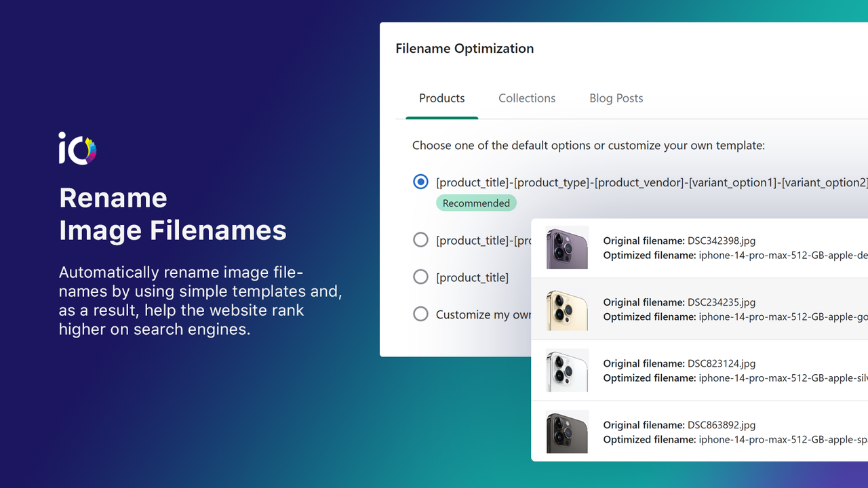This screenshot has width=868, height=488.
Task: Click the Recommended badge
Action: point(476,203)
